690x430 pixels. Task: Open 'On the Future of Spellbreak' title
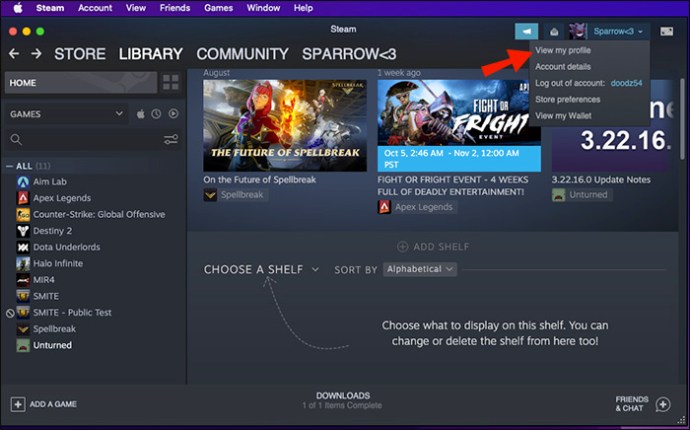coord(260,180)
